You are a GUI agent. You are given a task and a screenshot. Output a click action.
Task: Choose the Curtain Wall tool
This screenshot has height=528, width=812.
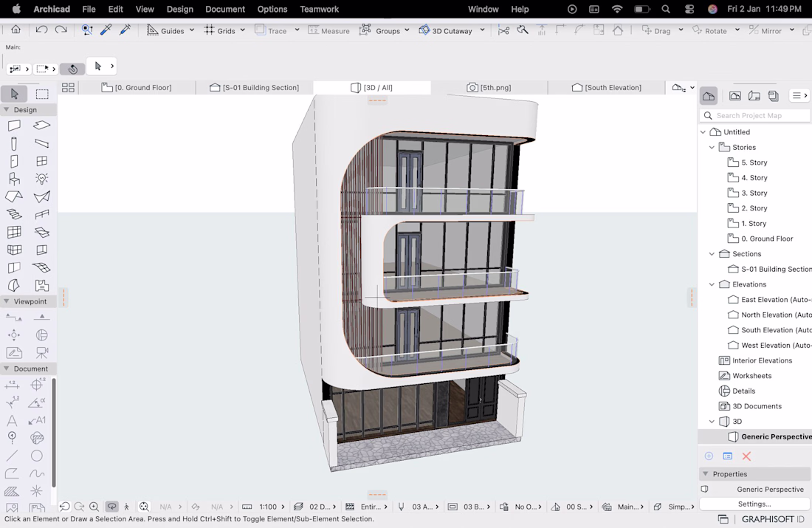point(14,232)
